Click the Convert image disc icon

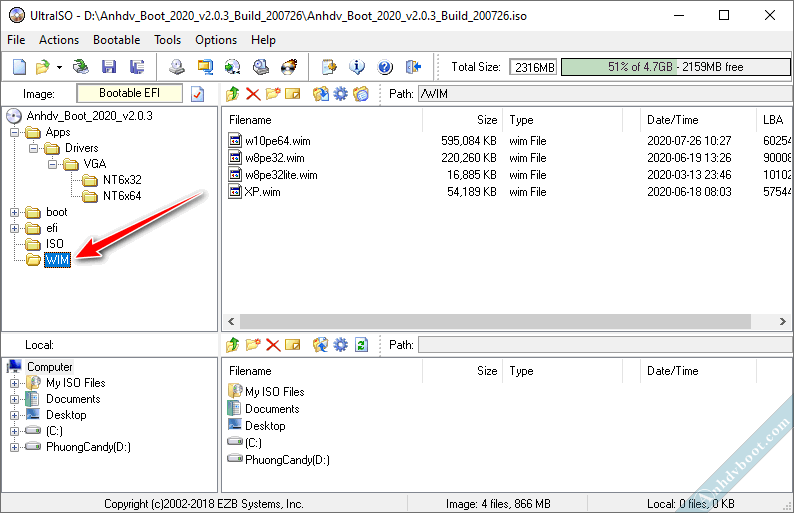point(232,67)
